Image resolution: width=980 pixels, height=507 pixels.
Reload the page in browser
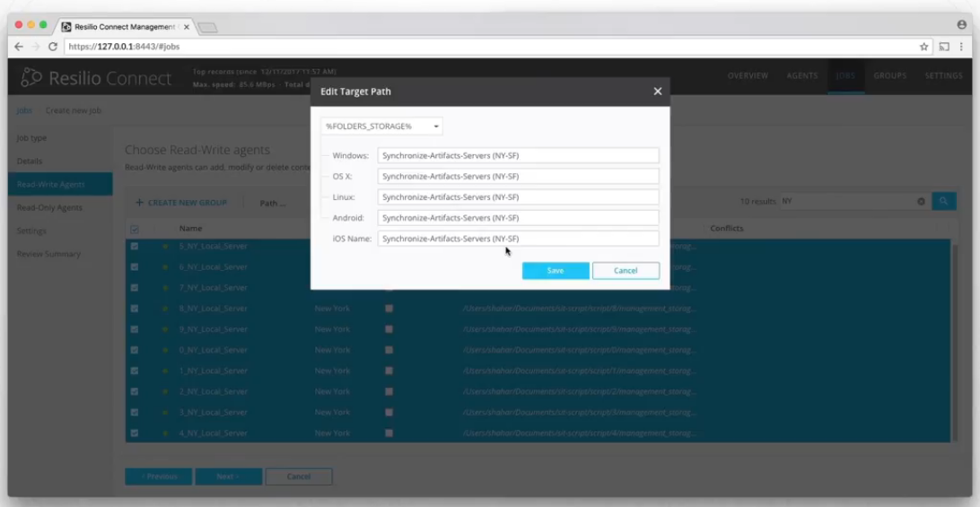point(53,47)
